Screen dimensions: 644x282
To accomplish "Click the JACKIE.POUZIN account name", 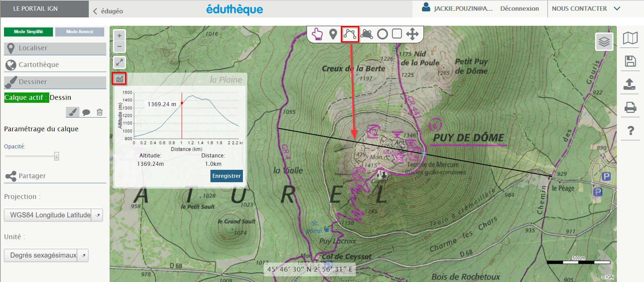I will tap(463, 9).
